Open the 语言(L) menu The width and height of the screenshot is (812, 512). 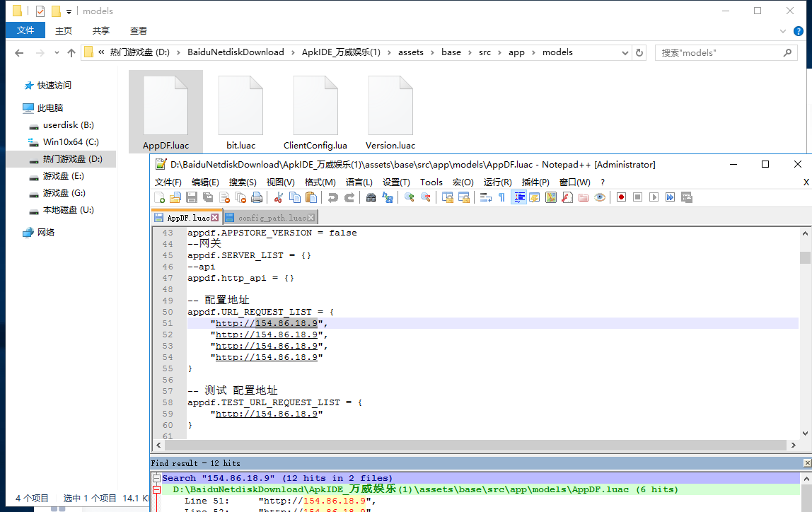(359, 182)
